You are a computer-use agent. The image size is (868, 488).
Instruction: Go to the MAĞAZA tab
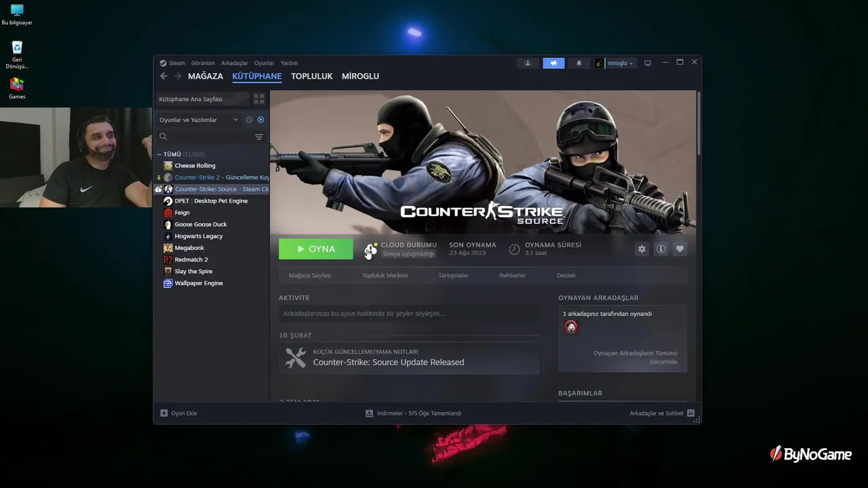205,77
